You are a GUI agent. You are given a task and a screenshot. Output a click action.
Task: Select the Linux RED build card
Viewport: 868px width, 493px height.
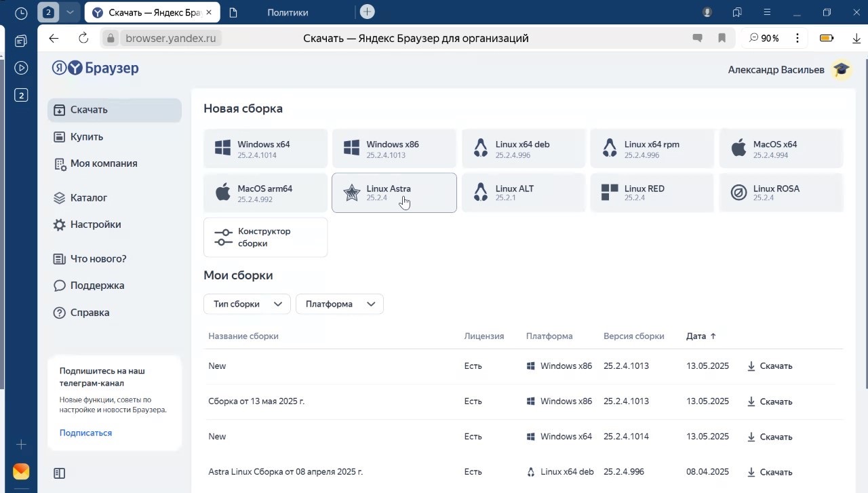652,193
